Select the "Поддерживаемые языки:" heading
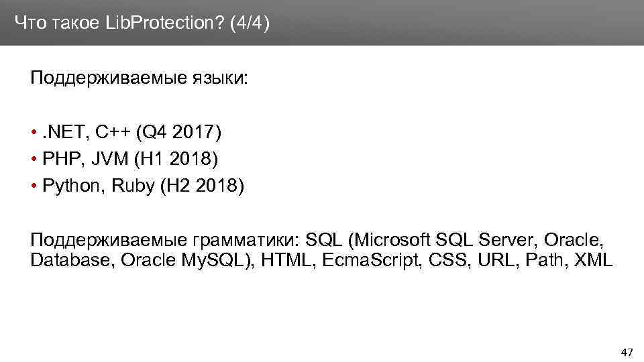 139,79
